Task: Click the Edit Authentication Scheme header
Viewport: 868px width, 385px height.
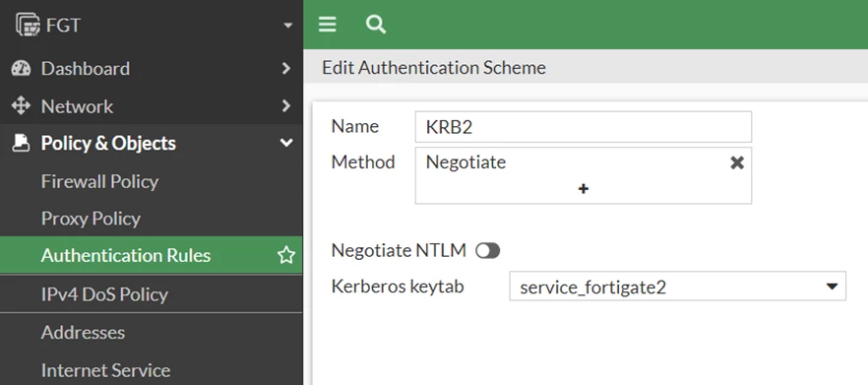Action: [433, 68]
